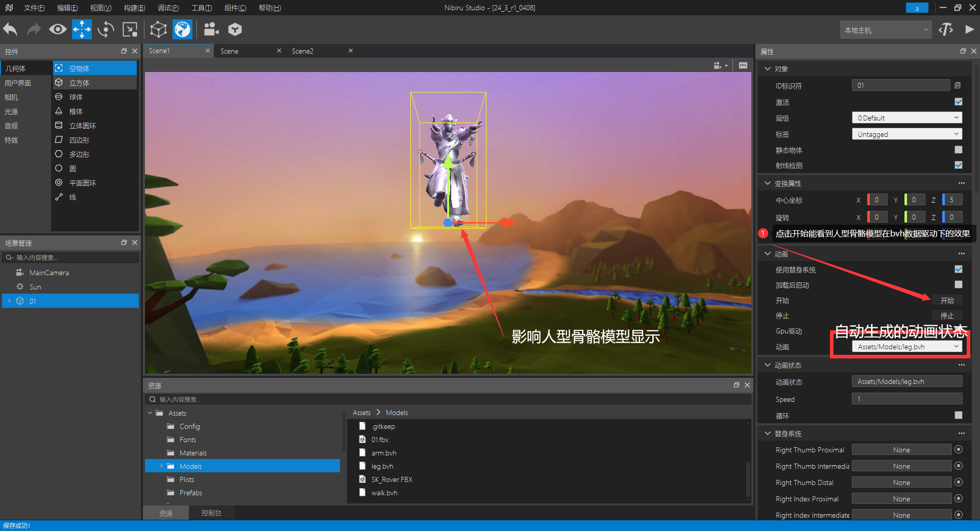980x531 pixels.
Task: Click the Speed value field
Action: click(906, 399)
